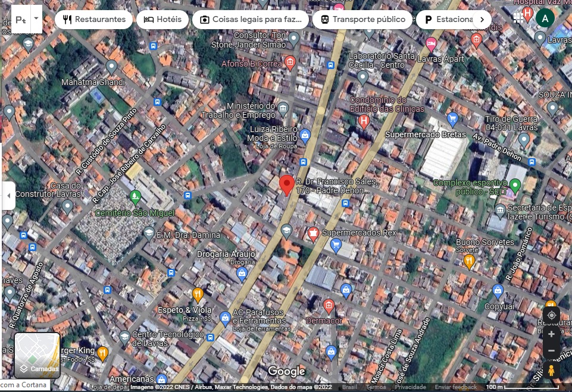
Task: Open the Luiza Ribeiro Moda e Estilo pin
Action: [x=305, y=136]
